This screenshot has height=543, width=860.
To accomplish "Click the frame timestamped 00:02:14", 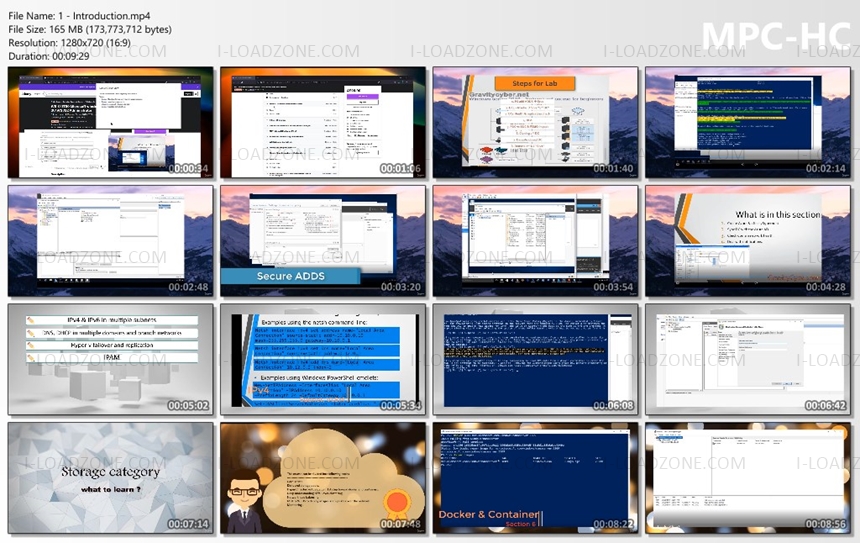I will click(x=747, y=122).
